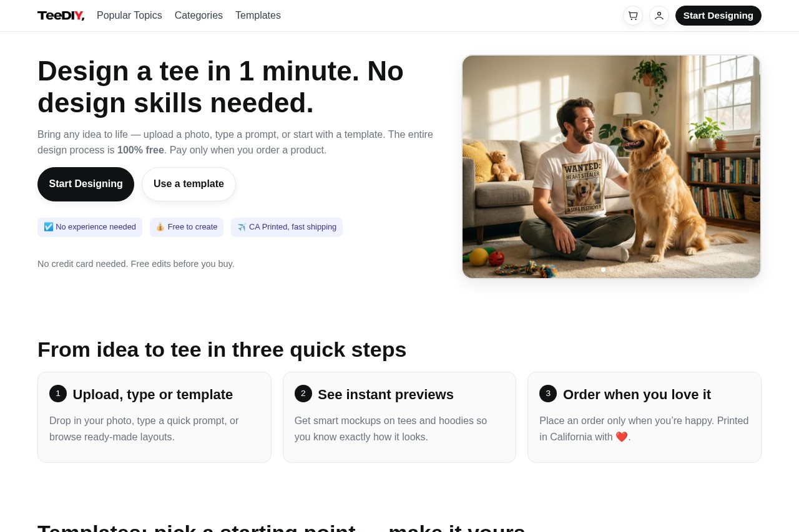The height and width of the screenshot is (532, 799).
Task: Choose the Use a template button
Action: [x=189, y=184]
